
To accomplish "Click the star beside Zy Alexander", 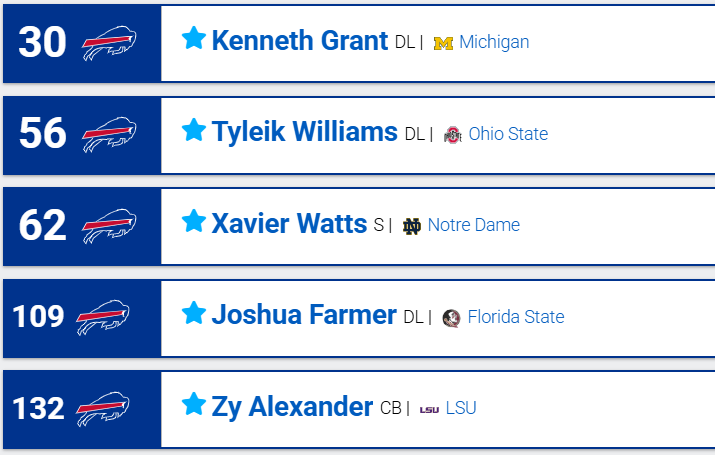I will pyautogui.click(x=194, y=404).
